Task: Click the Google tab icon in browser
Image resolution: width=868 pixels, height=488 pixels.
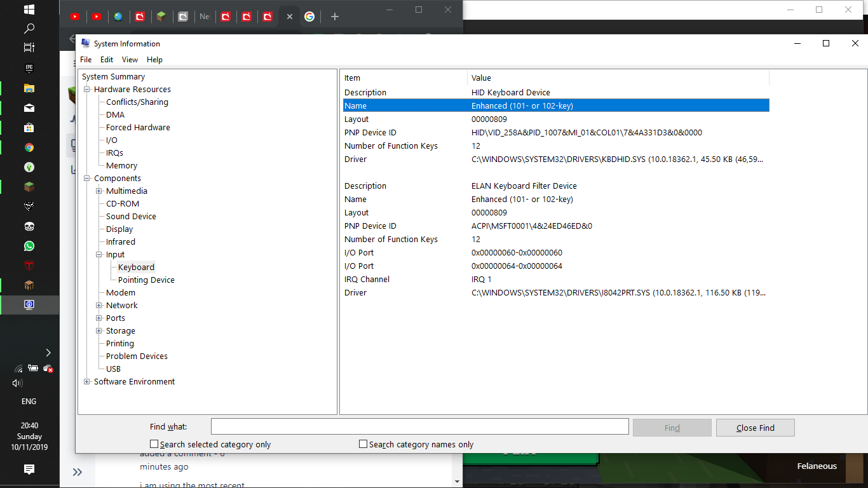Action: (309, 17)
